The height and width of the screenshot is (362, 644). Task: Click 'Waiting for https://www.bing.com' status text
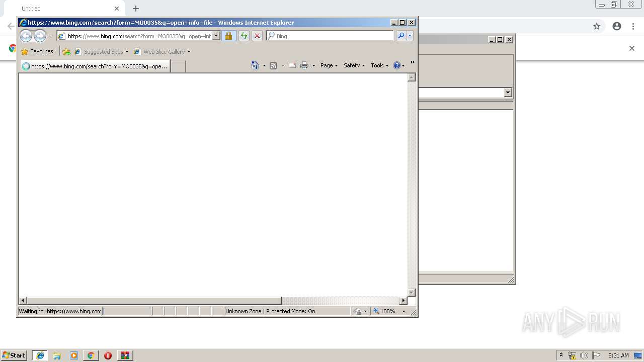click(x=59, y=311)
